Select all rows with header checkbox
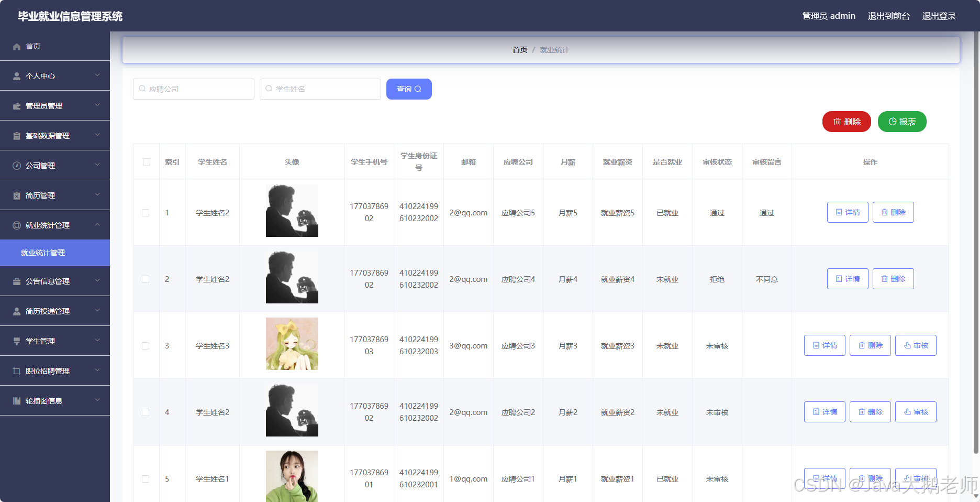The image size is (980, 502). click(147, 162)
